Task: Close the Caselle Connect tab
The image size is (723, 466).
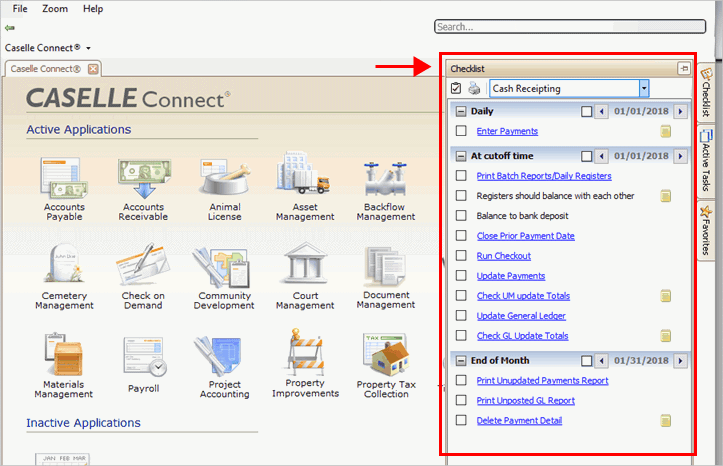Action: (93, 69)
